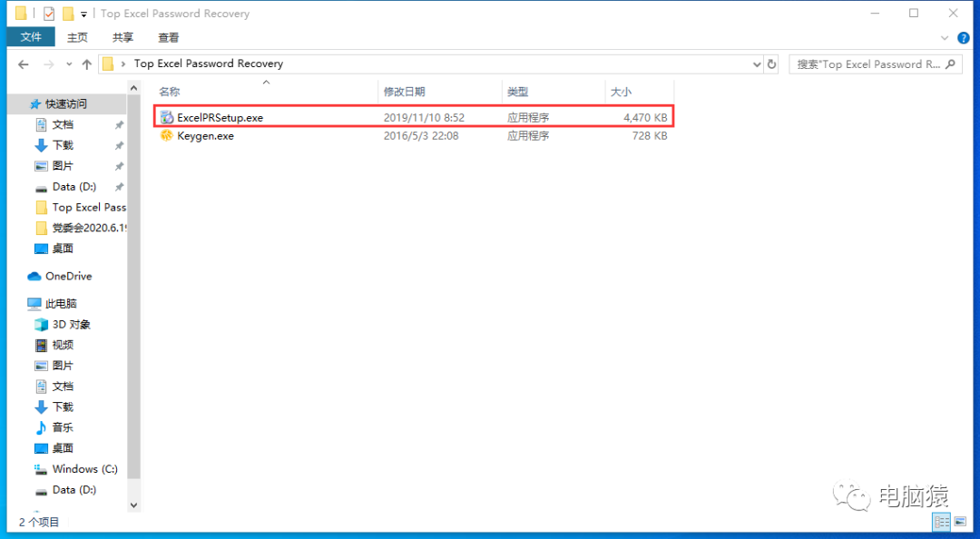Click the navigation pane scroll down arrow

coord(133,505)
